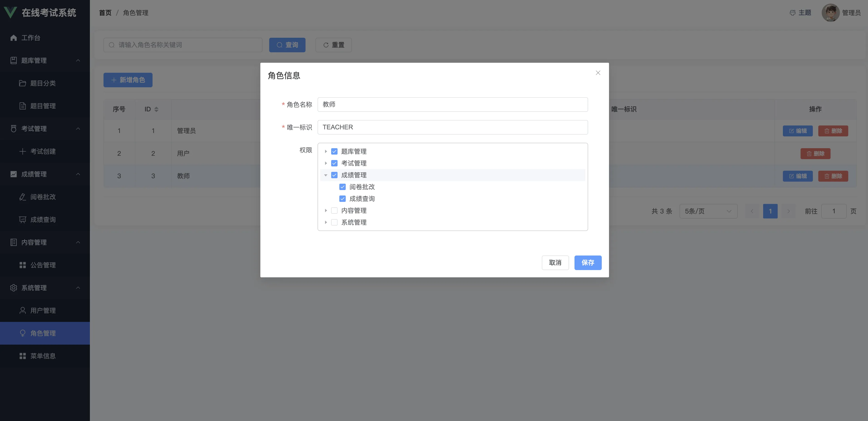
Task: Click the 阅卷批改 pencil icon in the sidebar
Action: pos(22,197)
